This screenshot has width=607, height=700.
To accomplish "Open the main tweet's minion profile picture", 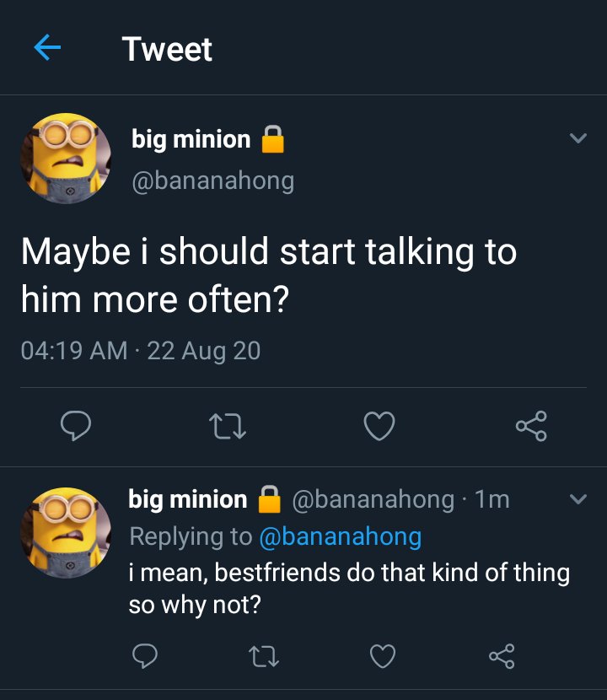I will point(66,158).
